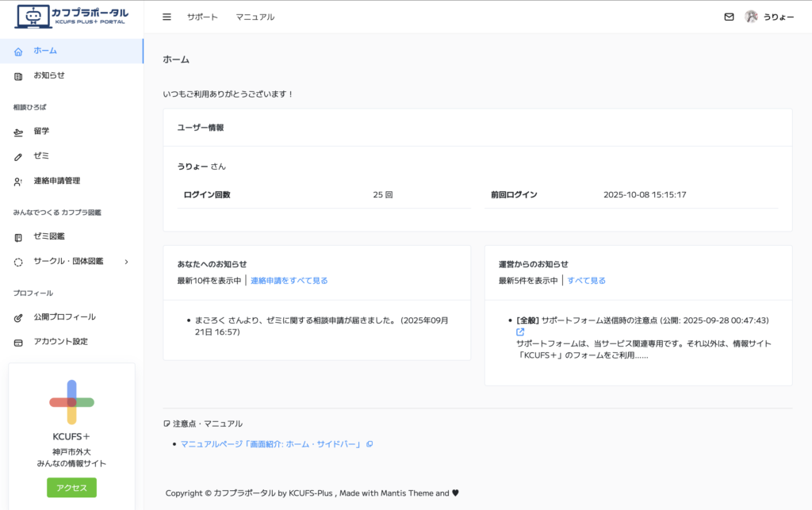Screen dimensions: 812x510
Task: Click the ホーム house icon in sidebar
Action: 19,51
